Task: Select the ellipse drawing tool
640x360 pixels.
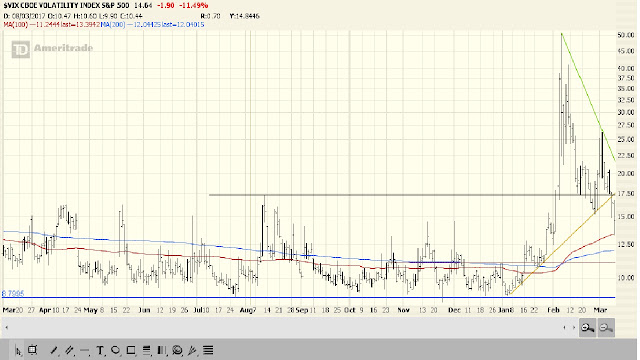Action: pos(116,350)
